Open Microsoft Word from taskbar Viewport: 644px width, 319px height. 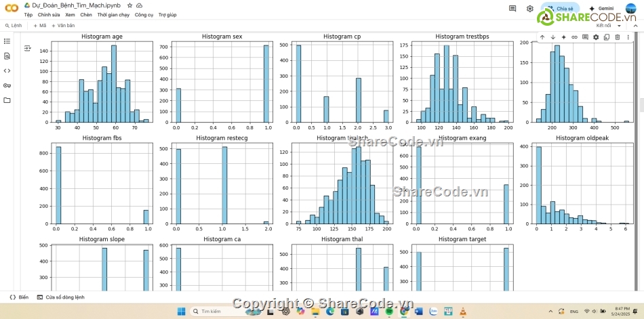[418, 311]
